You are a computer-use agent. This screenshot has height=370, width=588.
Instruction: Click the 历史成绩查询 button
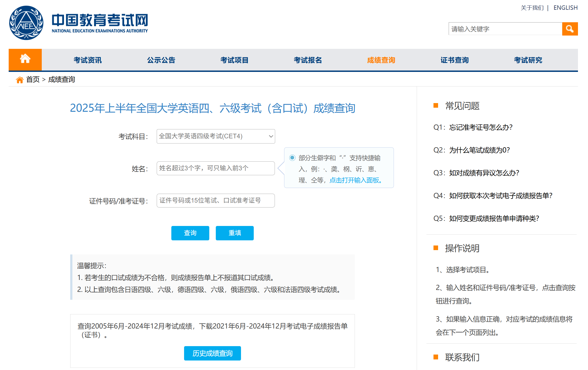click(x=213, y=353)
